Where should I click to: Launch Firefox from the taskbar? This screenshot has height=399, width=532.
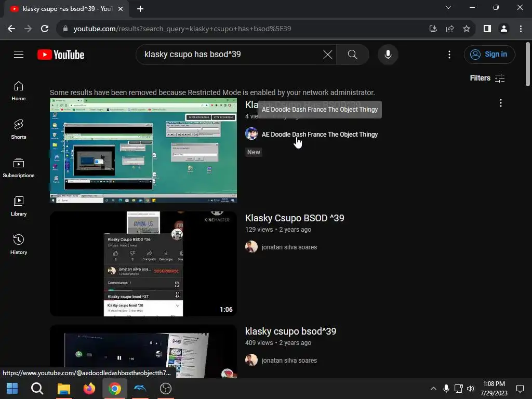[x=89, y=389]
